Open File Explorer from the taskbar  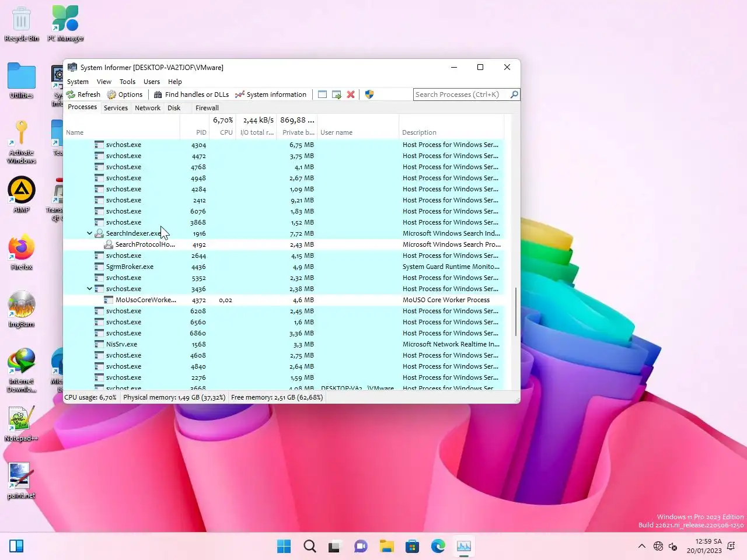[x=387, y=547]
